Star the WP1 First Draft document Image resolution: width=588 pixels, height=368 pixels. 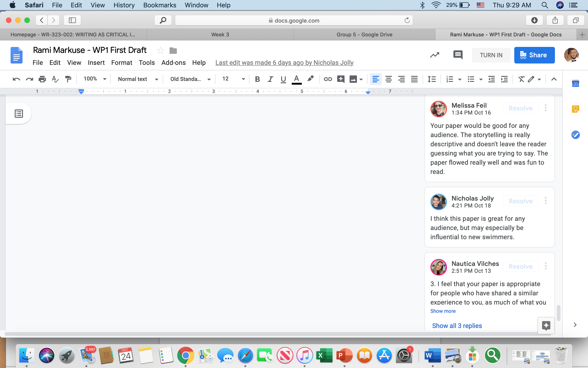tap(160, 50)
